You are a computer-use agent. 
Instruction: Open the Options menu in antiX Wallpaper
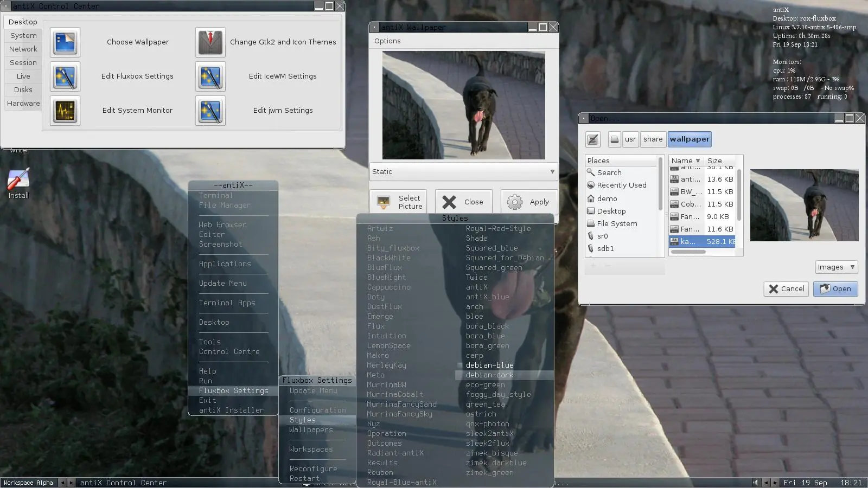click(387, 41)
